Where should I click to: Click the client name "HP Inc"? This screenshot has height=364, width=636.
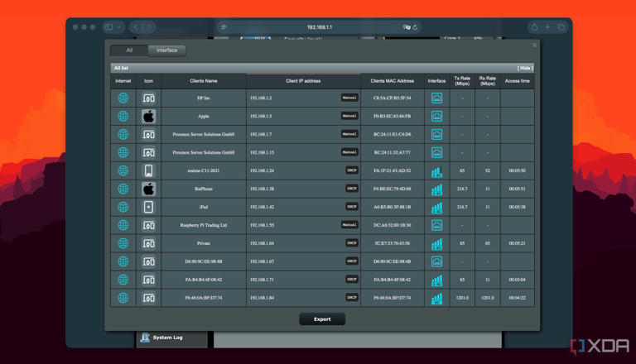(204, 98)
